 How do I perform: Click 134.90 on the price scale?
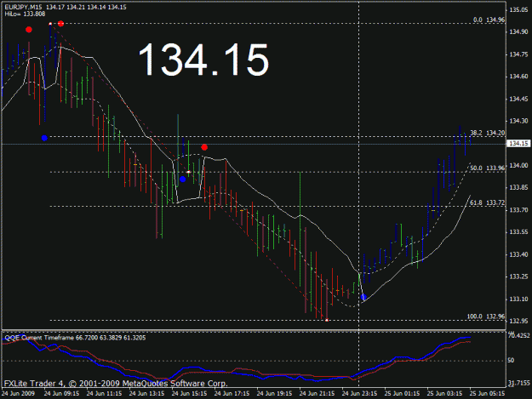(518, 31)
